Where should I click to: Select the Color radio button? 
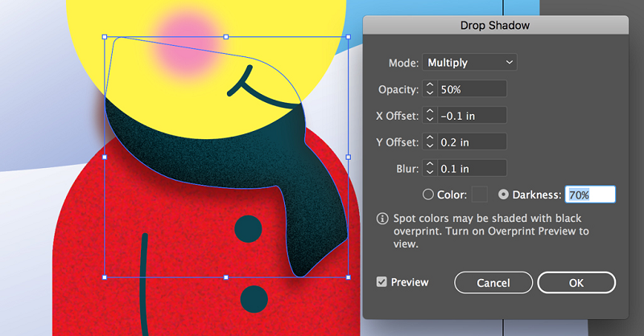click(428, 194)
